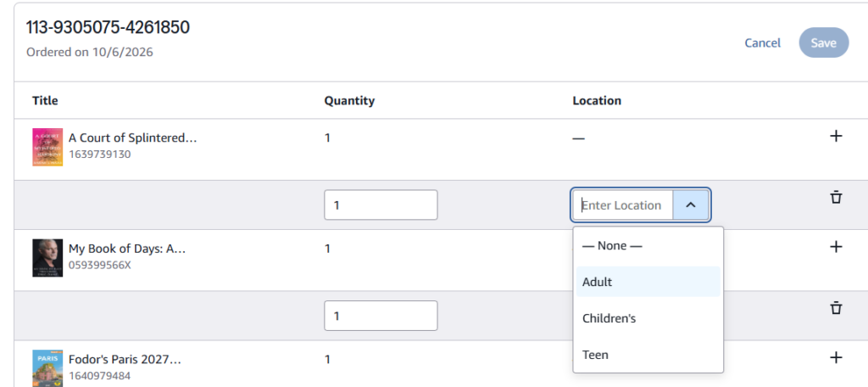Select order number 113-9305075-4261850
The width and height of the screenshot is (868, 387).
[x=108, y=27]
